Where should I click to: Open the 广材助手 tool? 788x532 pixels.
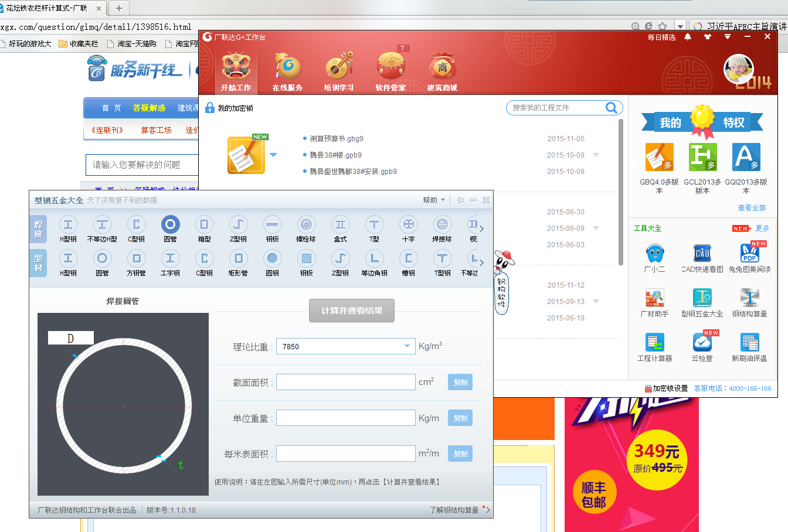point(654,298)
